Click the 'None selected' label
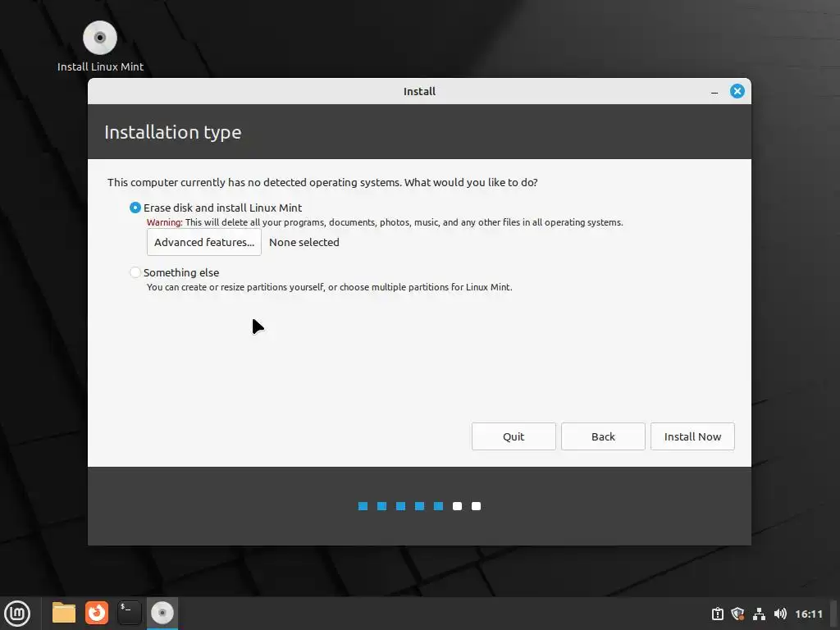This screenshot has height=630, width=840. point(304,242)
